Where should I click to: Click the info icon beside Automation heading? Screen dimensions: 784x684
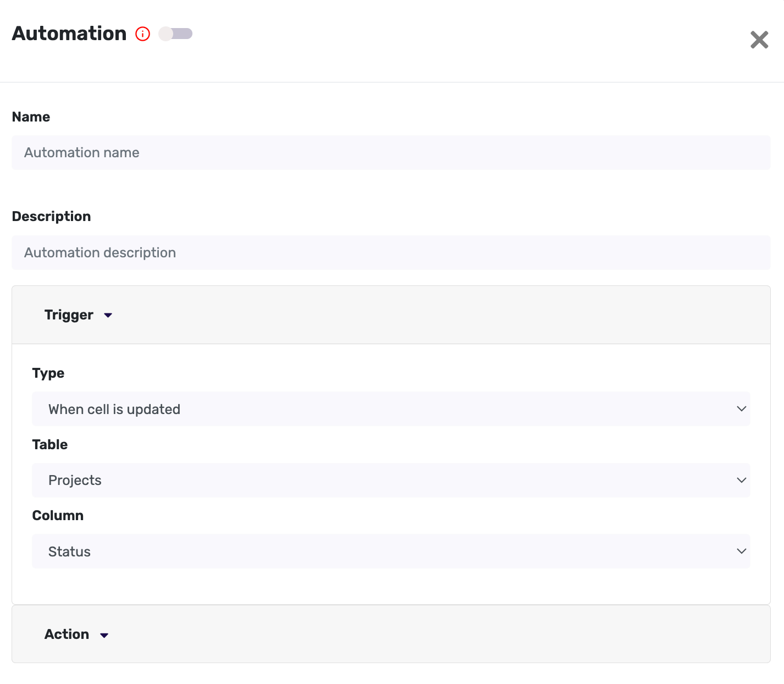tap(142, 34)
